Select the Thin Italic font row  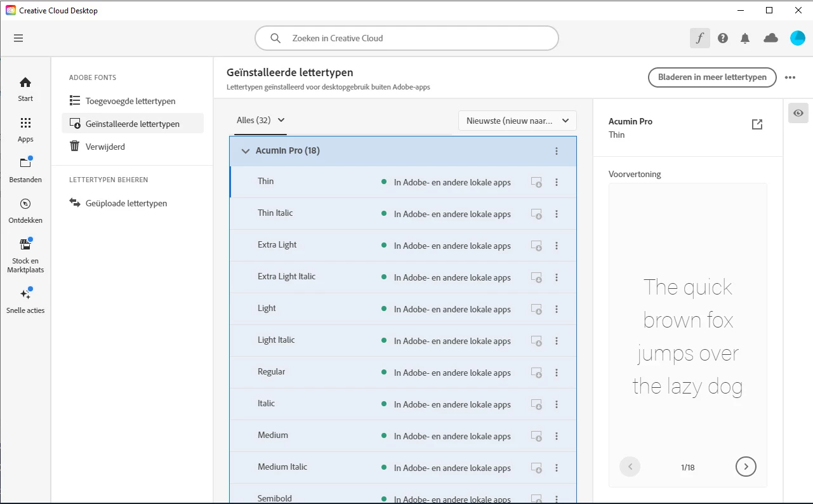[x=403, y=214]
